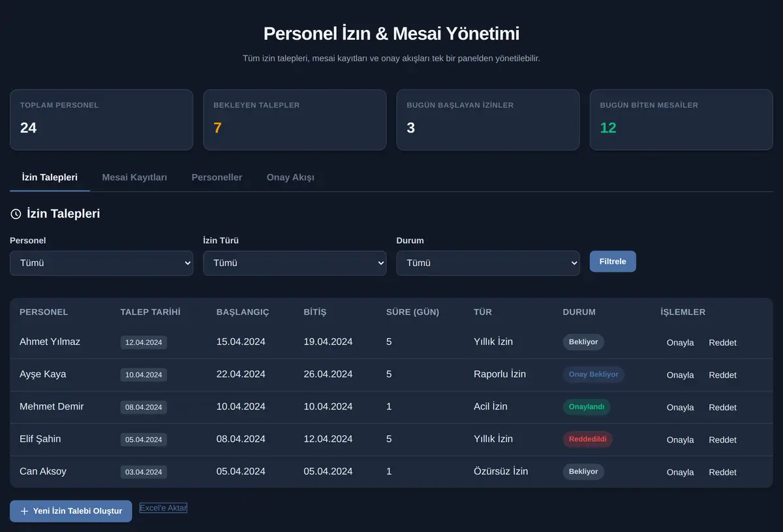The height and width of the screenshot is (532, 783).
Task: Select the Bekleyen Talepler stat card
Action: 295,120
